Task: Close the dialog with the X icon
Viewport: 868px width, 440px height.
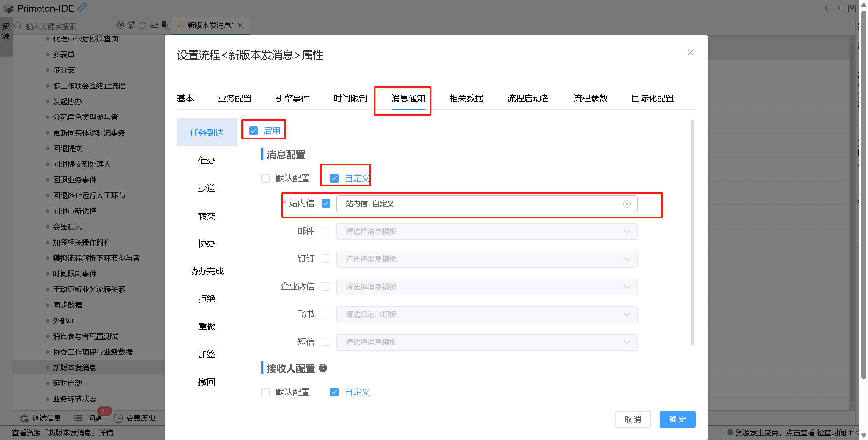Action: pos(690,52)
